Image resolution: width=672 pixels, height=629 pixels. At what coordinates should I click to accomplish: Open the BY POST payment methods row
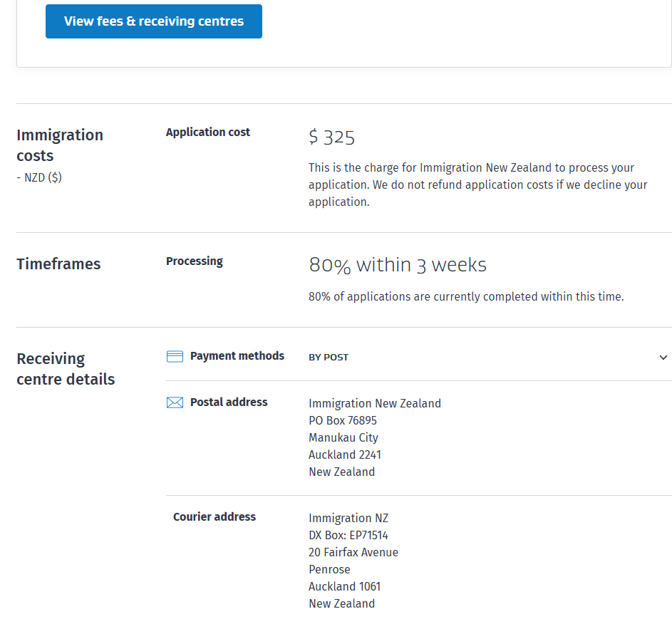329,357
